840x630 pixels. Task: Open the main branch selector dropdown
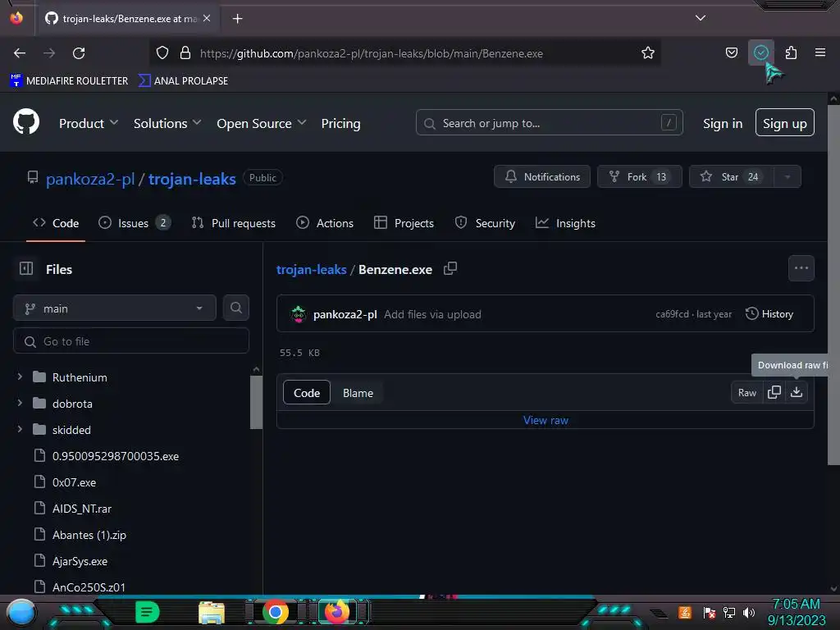click(x=114, y=308)
